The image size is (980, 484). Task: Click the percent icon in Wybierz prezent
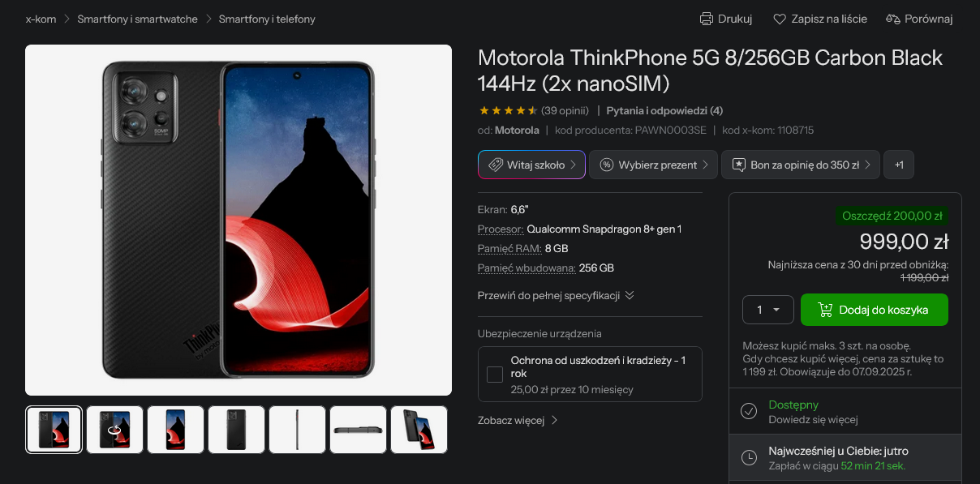coord(606,165)
